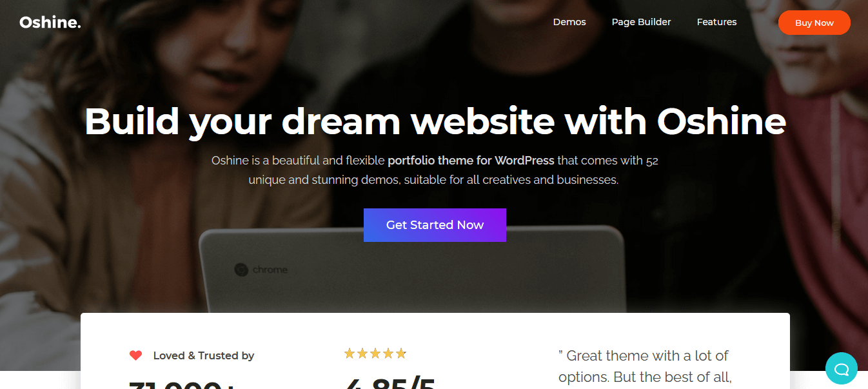Viewport: 868px width, 389px height.
Task: Click the orange Buy Now button
Action: [x=814, y=23]
